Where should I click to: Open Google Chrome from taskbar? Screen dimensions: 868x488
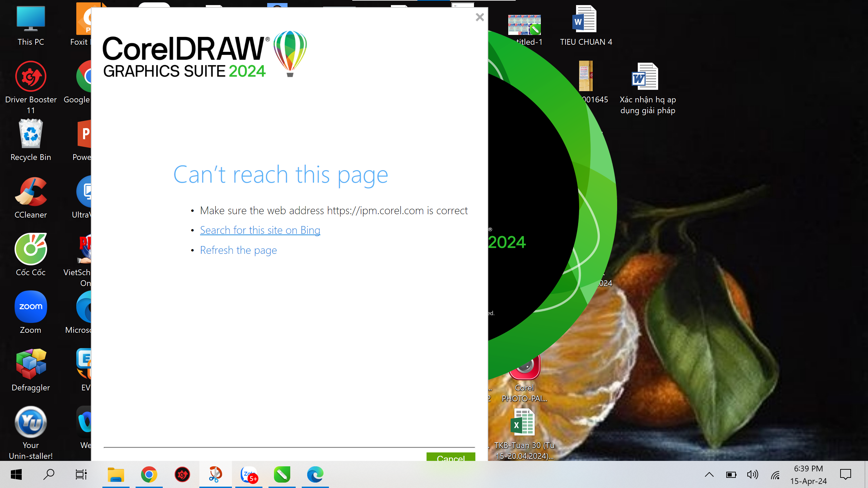coord(149,474)
